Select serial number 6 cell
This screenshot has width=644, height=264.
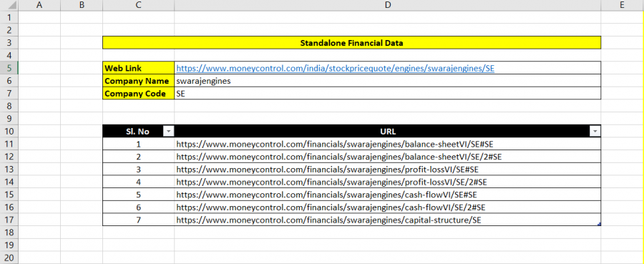click(x=138, y=207)
